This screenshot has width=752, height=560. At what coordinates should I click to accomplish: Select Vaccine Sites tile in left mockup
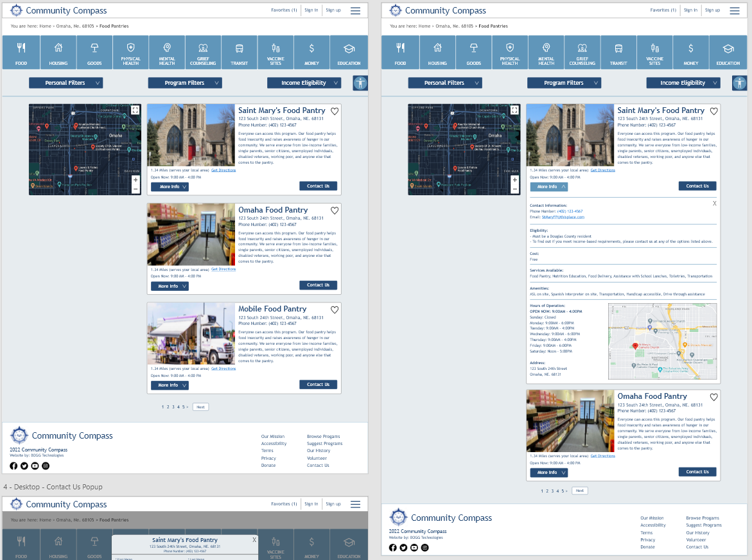pos(275,52)
